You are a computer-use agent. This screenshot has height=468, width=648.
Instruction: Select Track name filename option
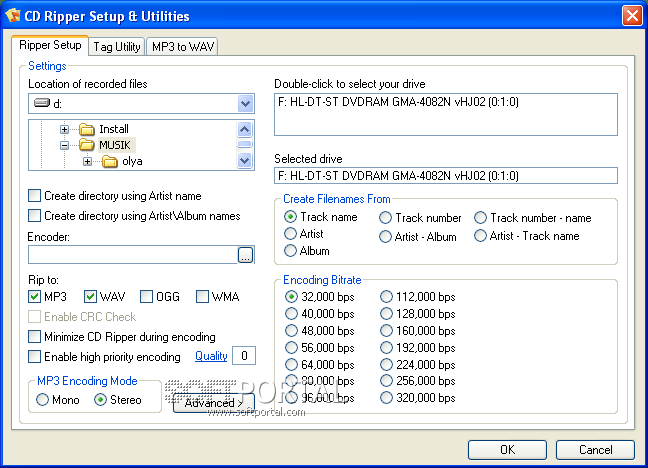(291, 217)
